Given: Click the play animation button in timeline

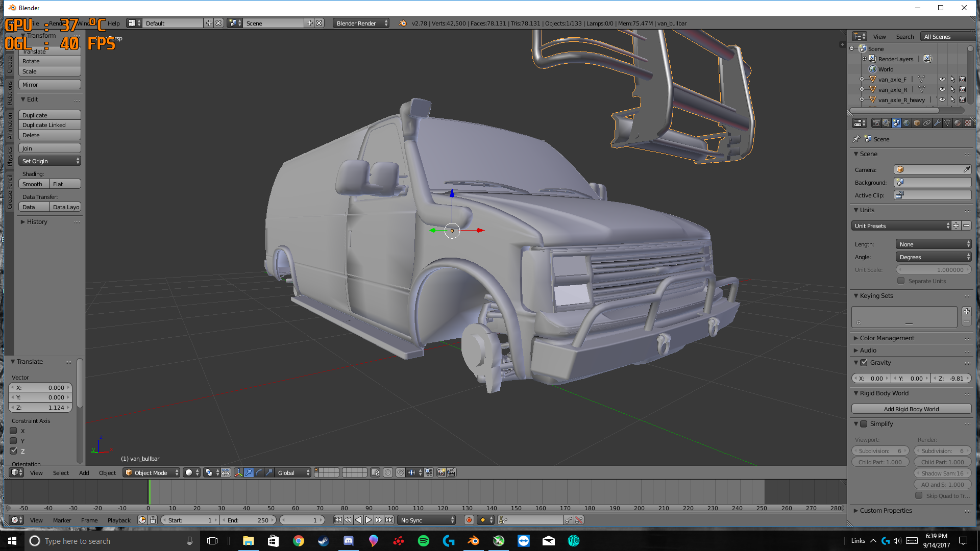Looking at the screenshot, I should pyautogui.click(x=369, y=520).
